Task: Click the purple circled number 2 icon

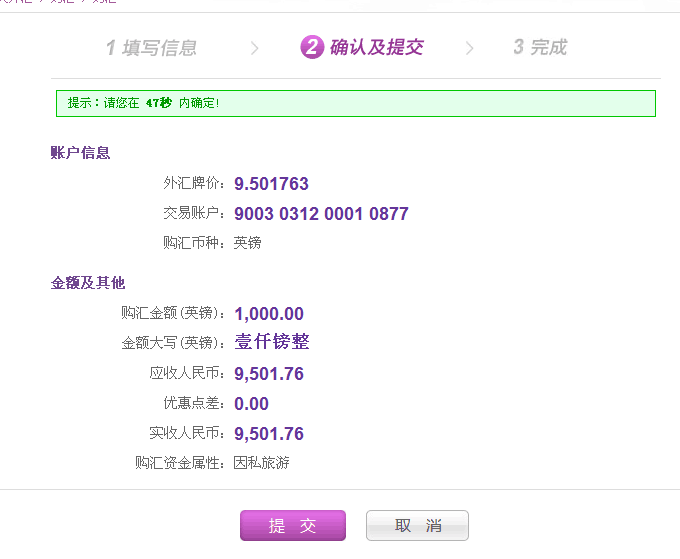Action: click(x=312, y=47)
